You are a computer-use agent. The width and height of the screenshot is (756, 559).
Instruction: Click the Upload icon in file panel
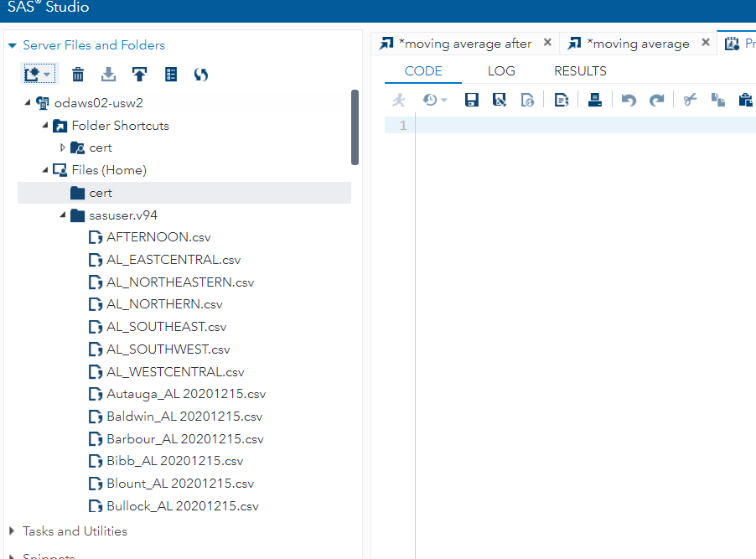[x=139, y=75]
